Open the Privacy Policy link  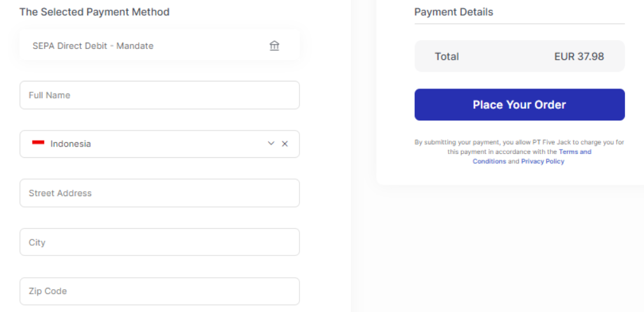[x=543, y=162]
